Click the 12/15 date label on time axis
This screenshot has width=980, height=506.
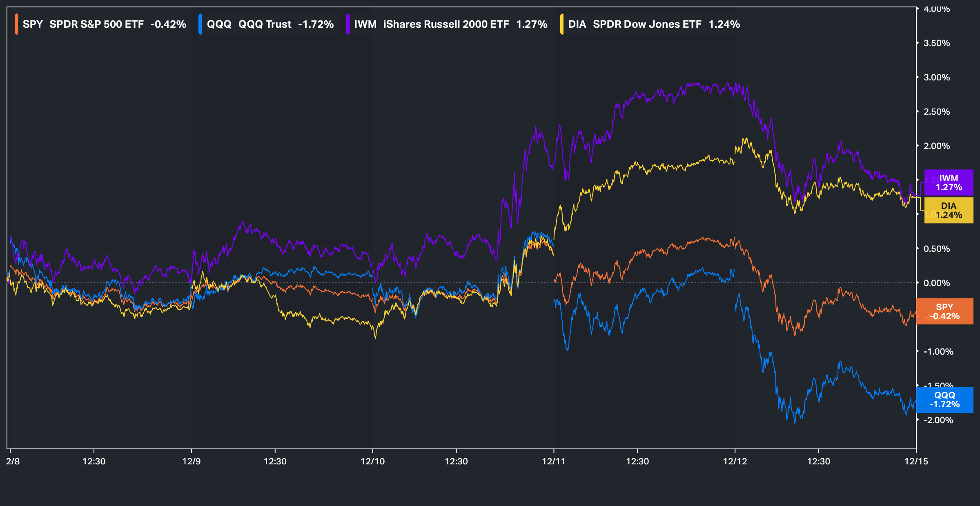pos(916,461)
